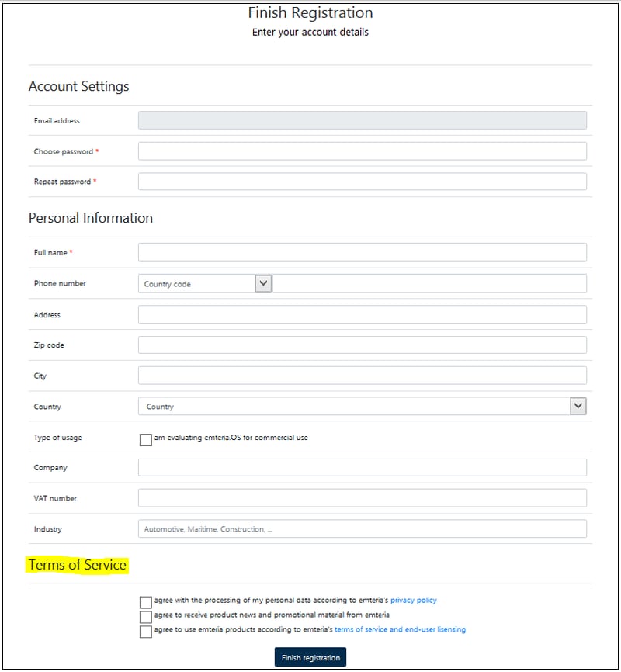The width and height of the screenshot is (621, 672).
Task: Click the Zip code field
Action: [x=362, y=345]
